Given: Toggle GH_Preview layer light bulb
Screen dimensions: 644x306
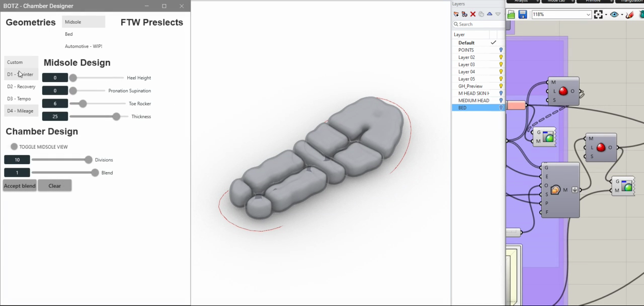Looking at the screenshot, I should [x=501, y=86].
